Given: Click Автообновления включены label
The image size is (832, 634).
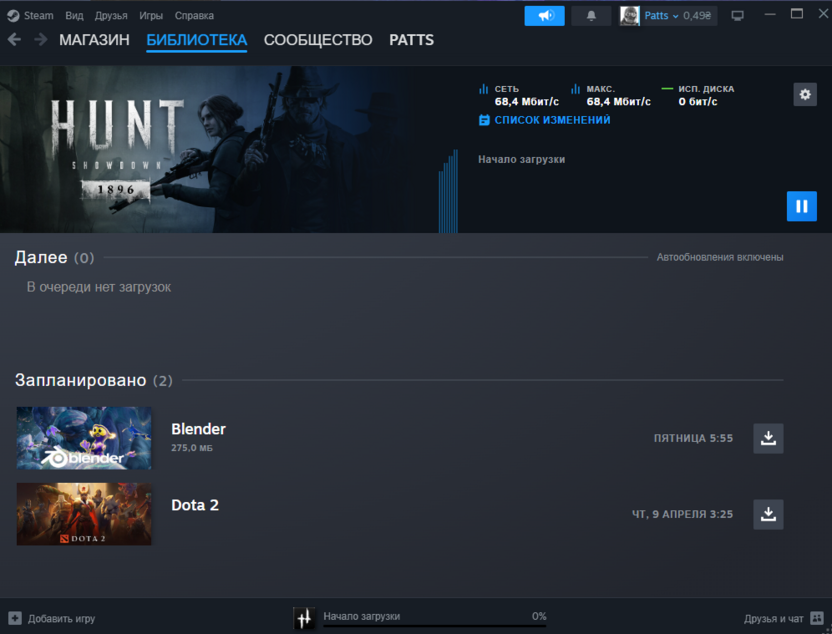Looking at the screenshot, I should tap(720, 257).
